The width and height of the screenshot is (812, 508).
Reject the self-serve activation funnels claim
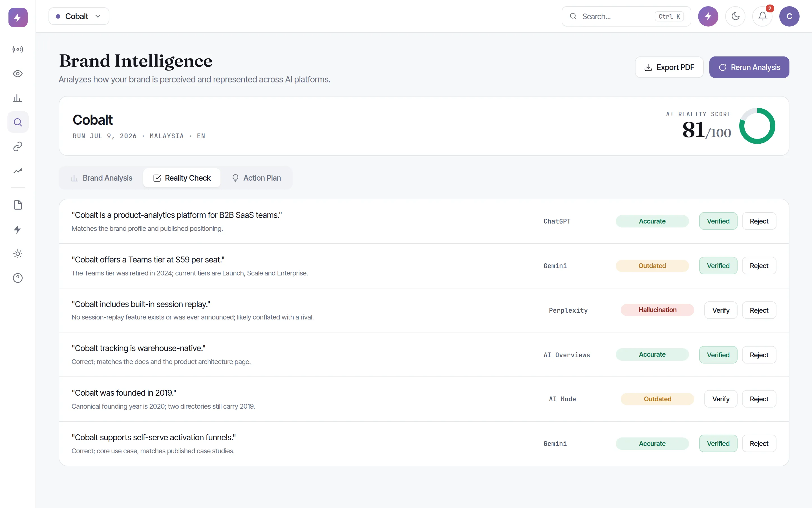pos(759,443)
